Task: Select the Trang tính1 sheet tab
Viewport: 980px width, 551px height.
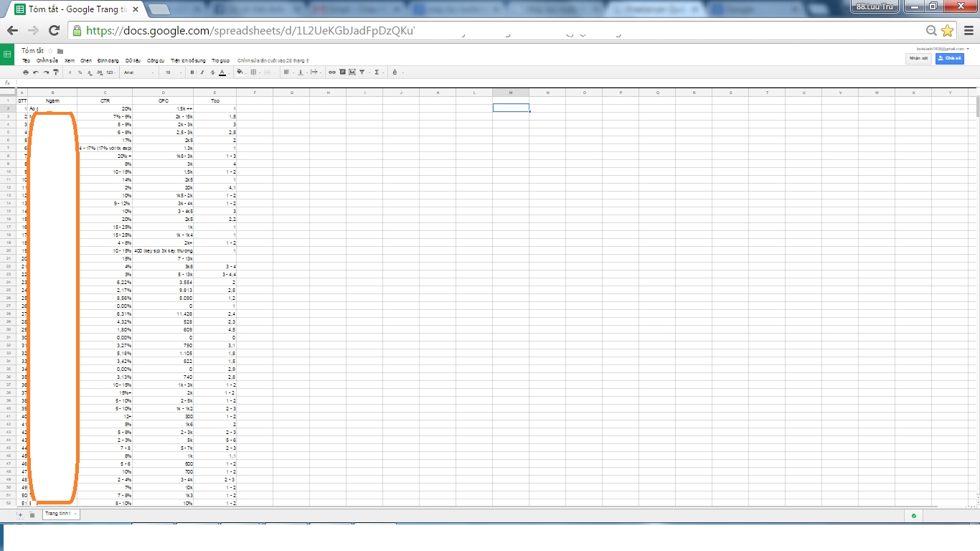Action: point(61,514)
